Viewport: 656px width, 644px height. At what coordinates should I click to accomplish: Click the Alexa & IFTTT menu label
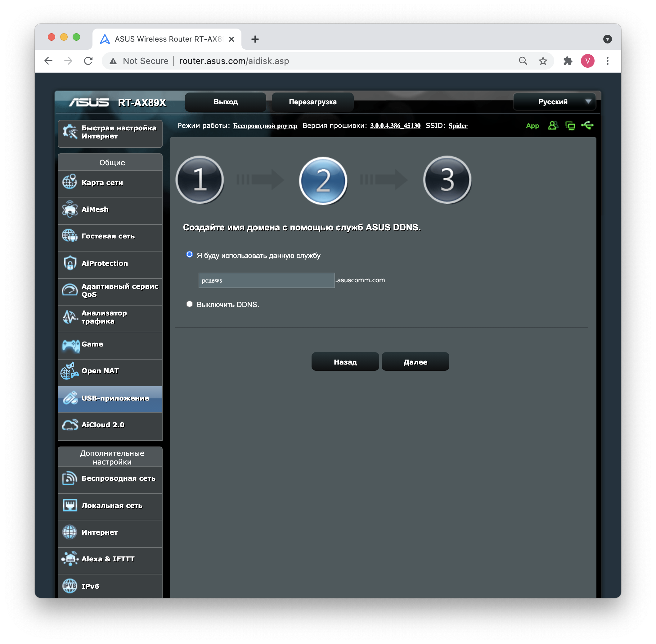108,559
